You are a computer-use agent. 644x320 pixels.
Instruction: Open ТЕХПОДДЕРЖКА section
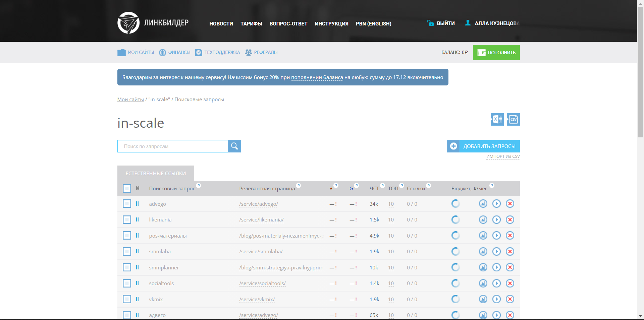point(218,52)
